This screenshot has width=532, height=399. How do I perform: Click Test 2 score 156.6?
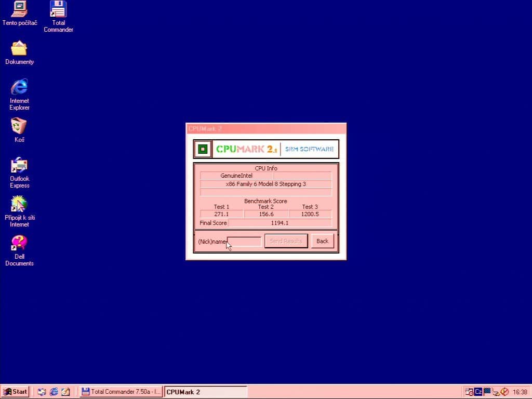(x=266, y=214)
